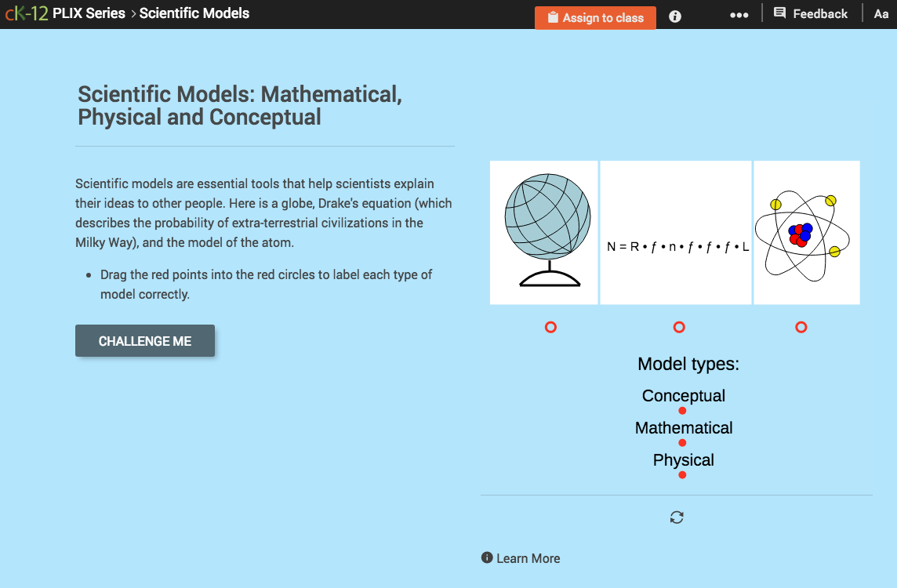Click the red circle below the globe
897x588 pixels.
tap(550, 327)
